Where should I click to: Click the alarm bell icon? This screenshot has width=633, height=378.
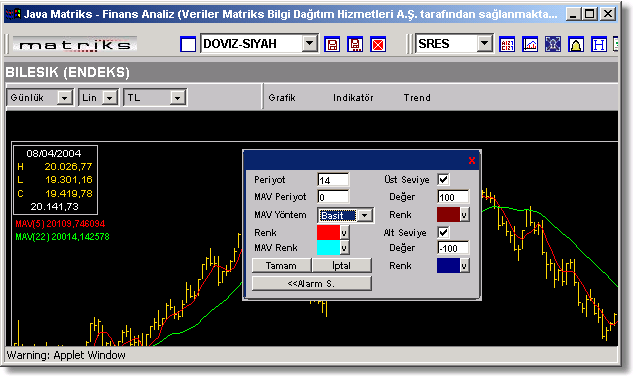pyautogui.click(x=576, y=44)
